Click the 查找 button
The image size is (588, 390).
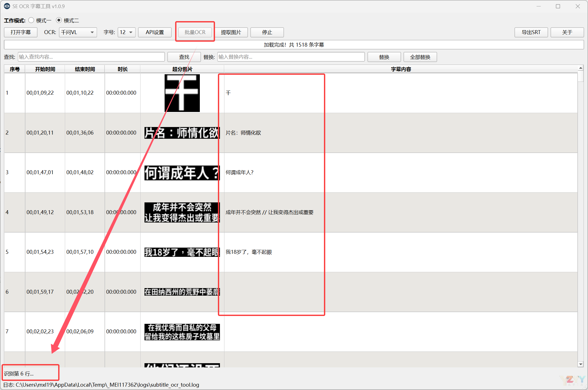(184, 57)
